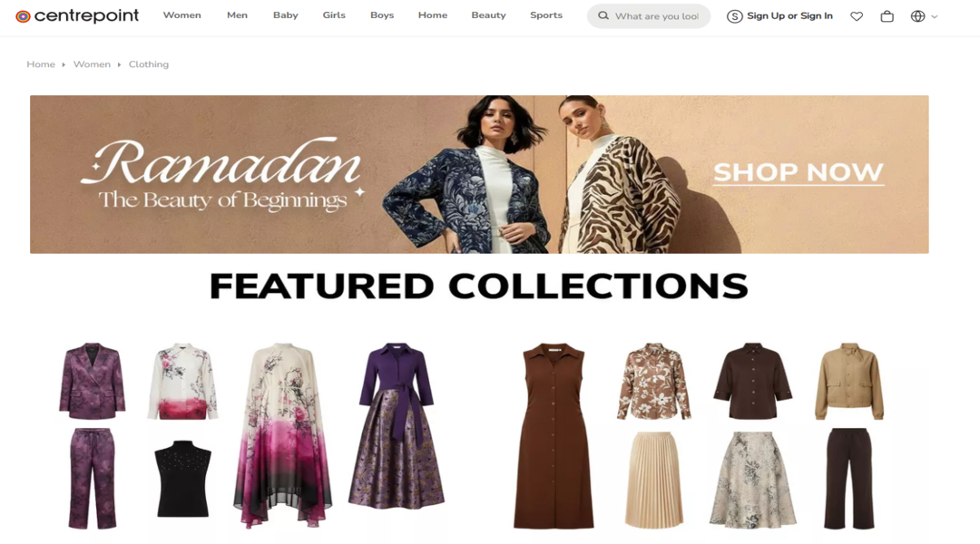
Task: Click Sign Up or Sign In
Action: click(x=789, y=15)
